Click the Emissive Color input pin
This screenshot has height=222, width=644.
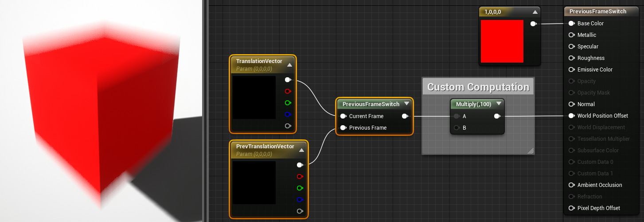[x=571, y=70]
